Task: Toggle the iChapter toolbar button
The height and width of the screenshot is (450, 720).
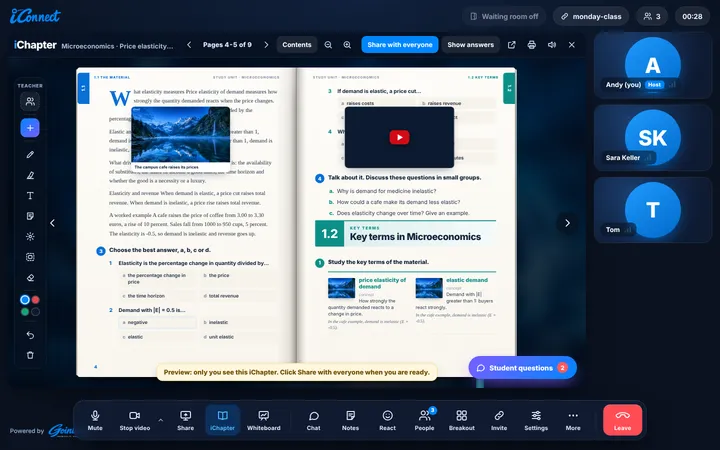Action: pyautogui.click(x=222, y=421)
